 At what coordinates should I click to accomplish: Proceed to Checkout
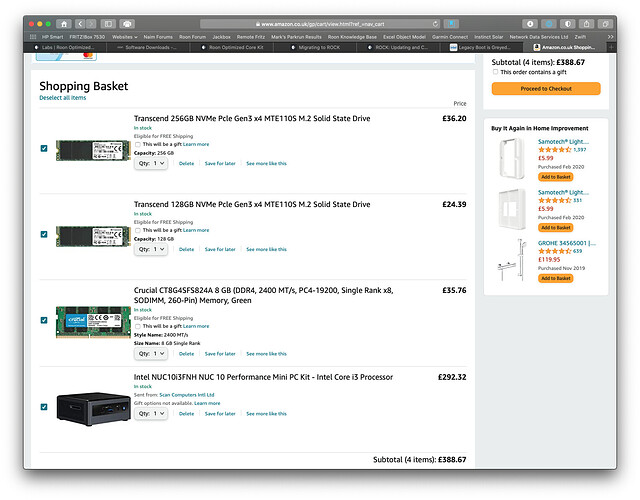(546, 89)
